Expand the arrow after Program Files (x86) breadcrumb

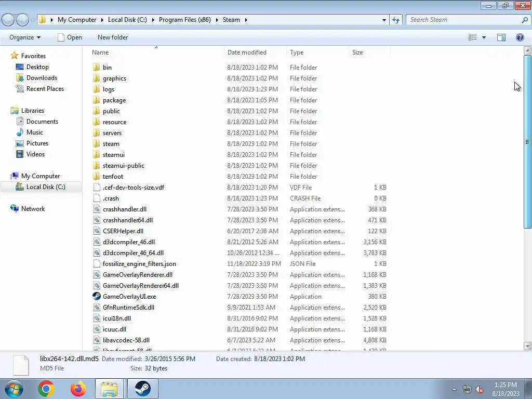217,20
